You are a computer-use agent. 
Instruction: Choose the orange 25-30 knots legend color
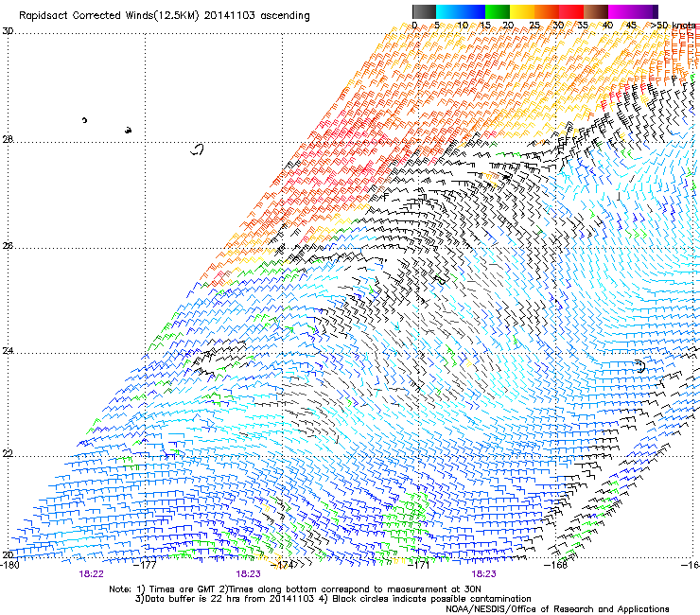tap(547, 11)
